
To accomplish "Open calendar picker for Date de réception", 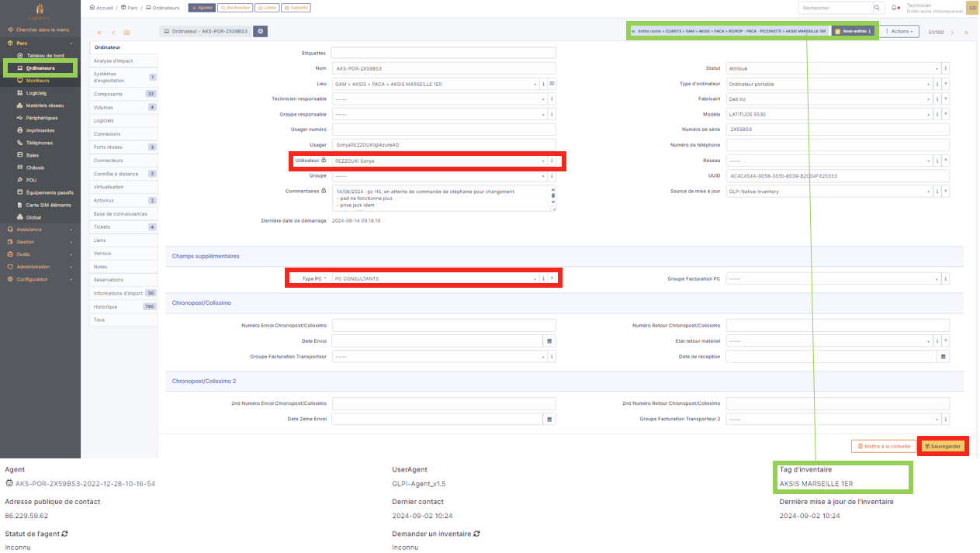I will 944,357.
